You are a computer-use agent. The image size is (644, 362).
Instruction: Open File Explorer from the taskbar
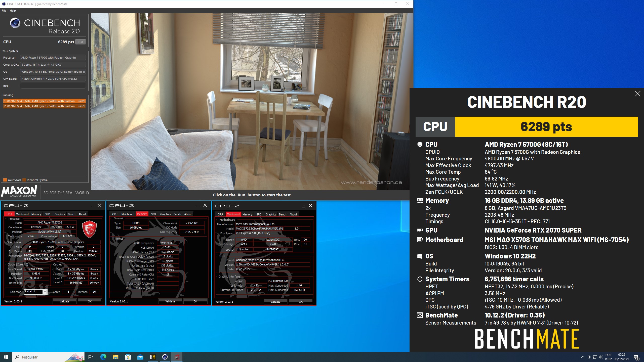[115, 357]
